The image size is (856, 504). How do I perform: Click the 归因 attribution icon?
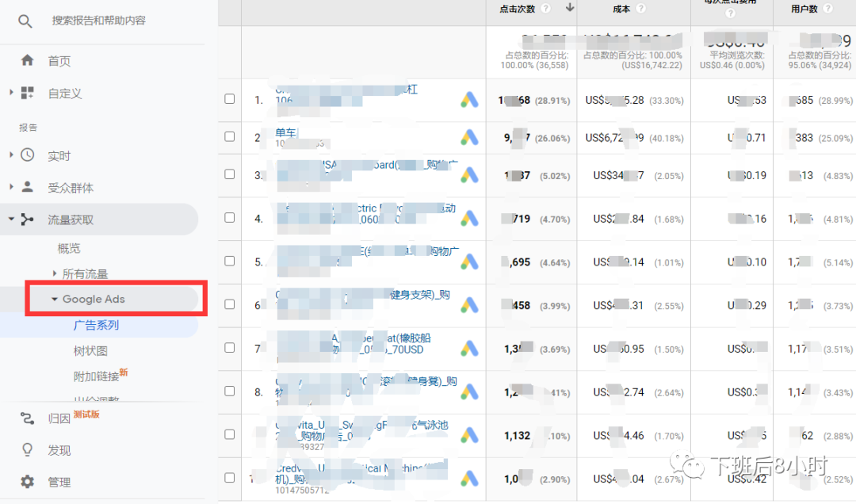tap(27, 418)
